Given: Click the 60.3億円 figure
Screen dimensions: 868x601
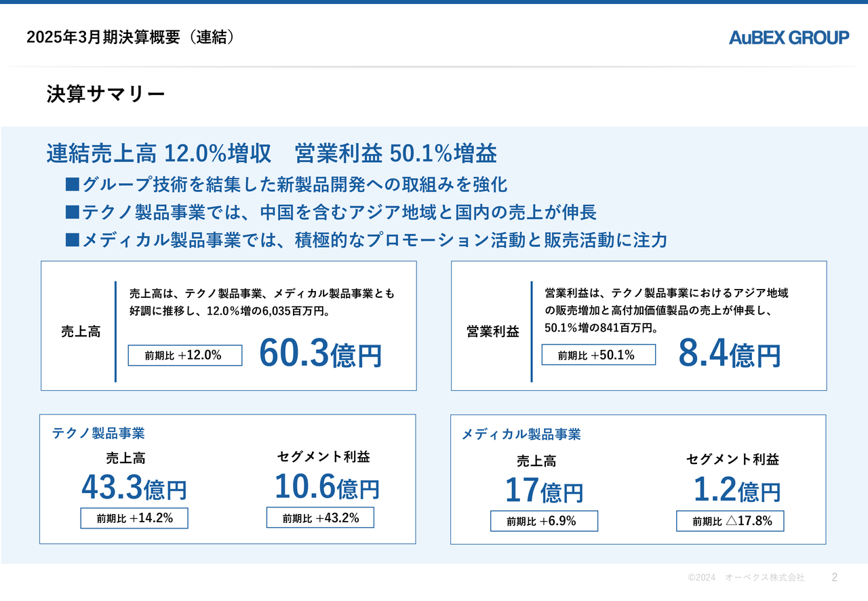Looking at the screenshot, I should [x=321, y=354].
